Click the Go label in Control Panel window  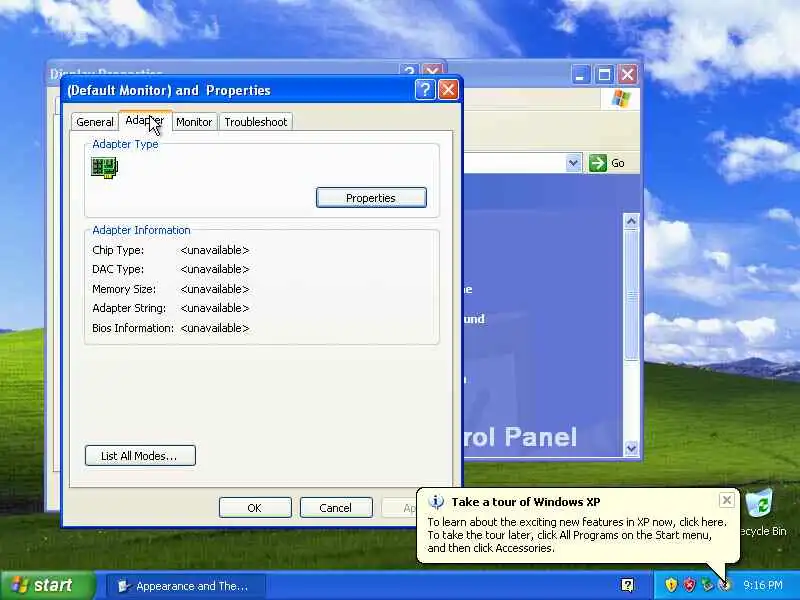coord(618,163)
